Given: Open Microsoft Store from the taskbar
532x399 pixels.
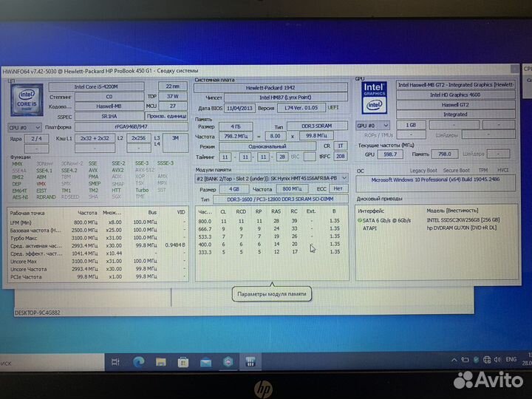Looking at the screenshot, I should tap(183, 362).
